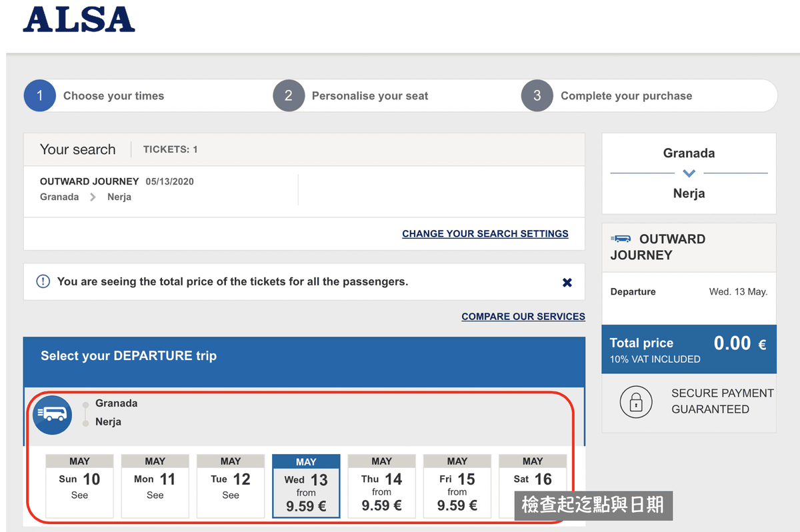
Task: Select Thu 14 May date
Action: pyautogui.click(x=382, y=486)
